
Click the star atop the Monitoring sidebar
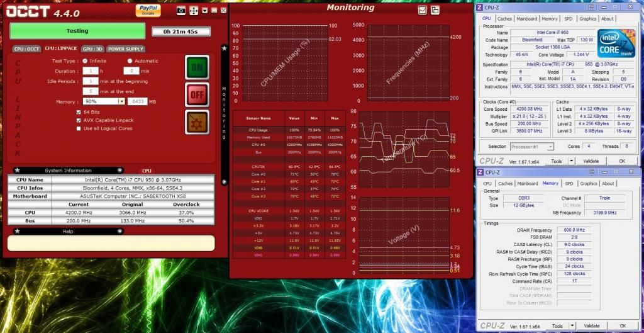[225, 48]
